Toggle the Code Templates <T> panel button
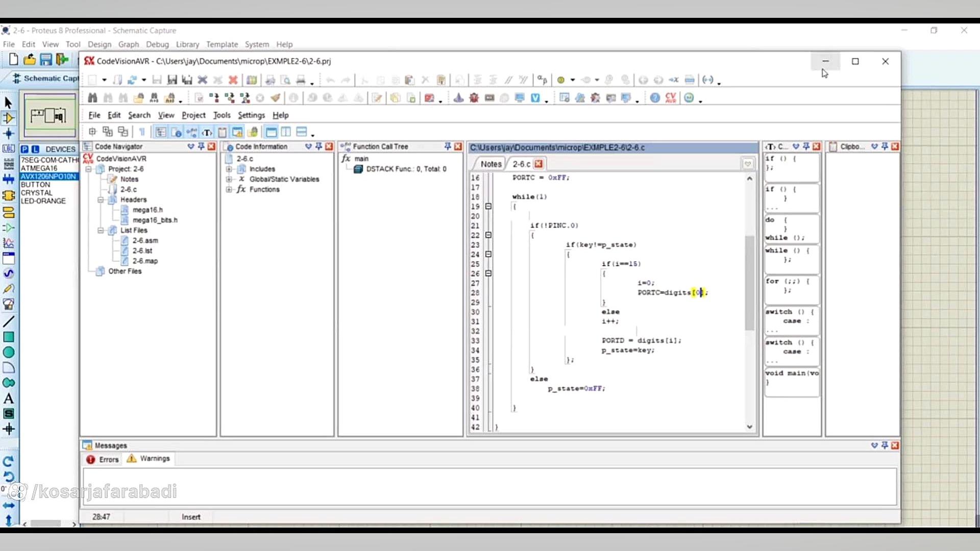The width and height of the screenshot is (980, 551). [x=207, y=133]
